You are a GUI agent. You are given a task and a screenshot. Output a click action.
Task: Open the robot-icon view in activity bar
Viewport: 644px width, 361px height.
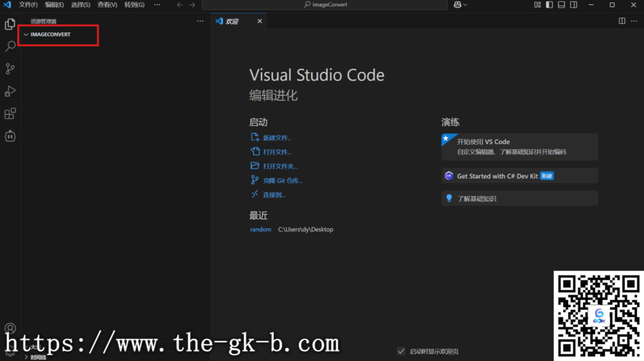10,136
